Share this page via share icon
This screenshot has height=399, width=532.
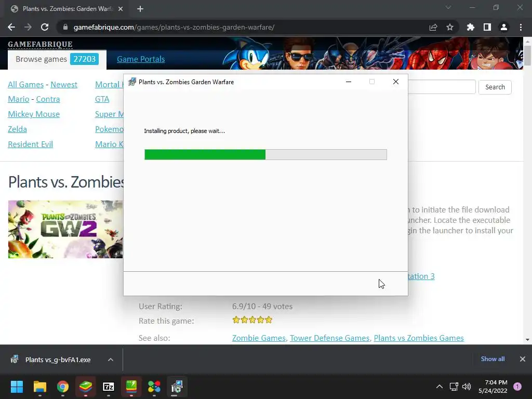433,27
